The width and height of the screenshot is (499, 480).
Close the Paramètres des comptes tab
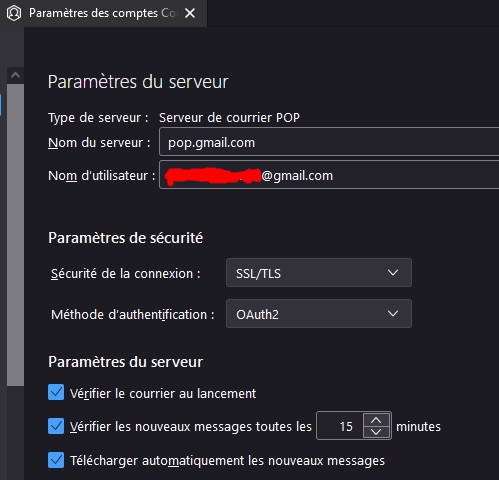(x=190, y=13)
